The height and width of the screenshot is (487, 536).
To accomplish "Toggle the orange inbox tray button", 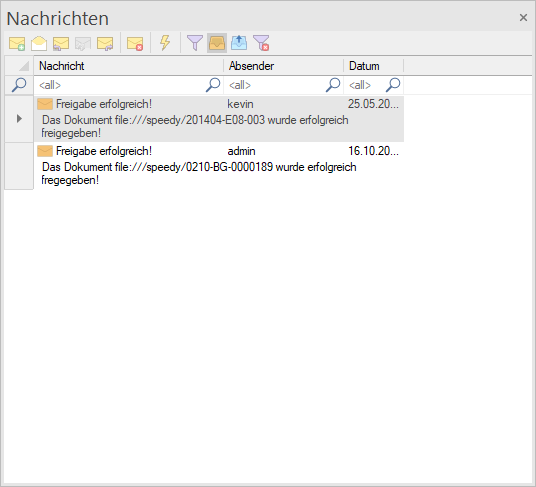I will [x=217, y=43].
